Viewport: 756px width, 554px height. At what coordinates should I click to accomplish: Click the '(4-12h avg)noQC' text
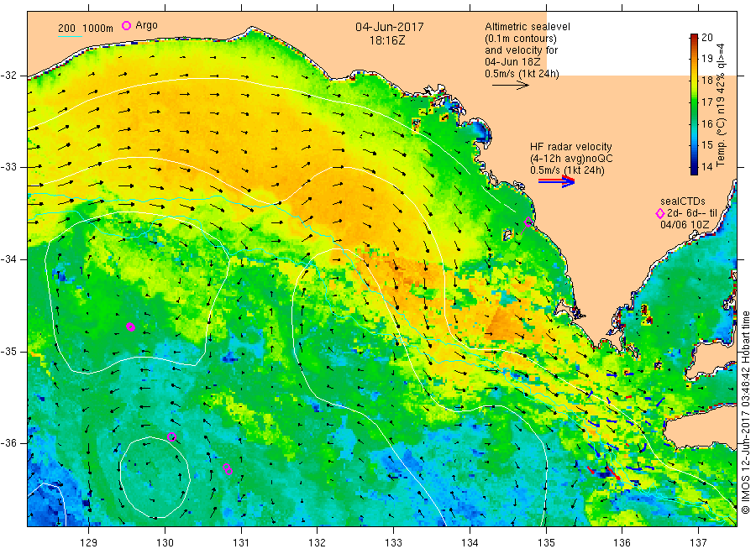pos(571,159)
